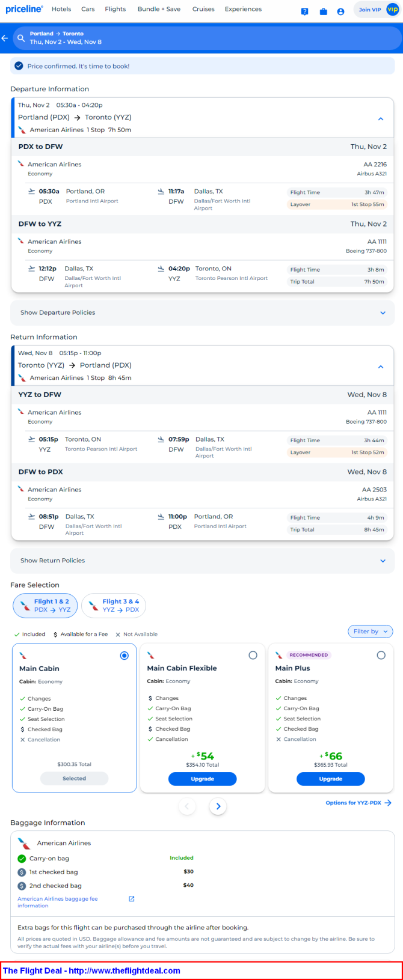Viewport: 403px width, 980px height.
Task: Select the Main Plus fare radio button
Action: (x=381, y=656)
